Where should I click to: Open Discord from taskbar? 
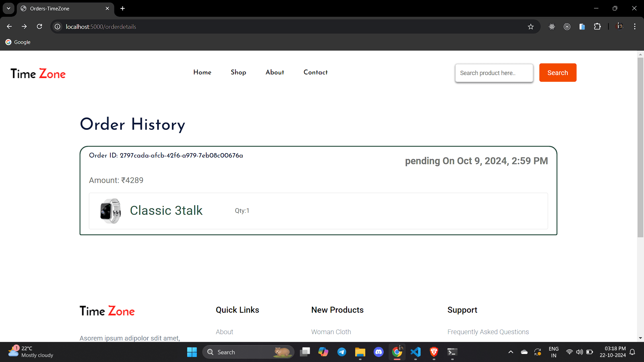[x=379, y=352]
